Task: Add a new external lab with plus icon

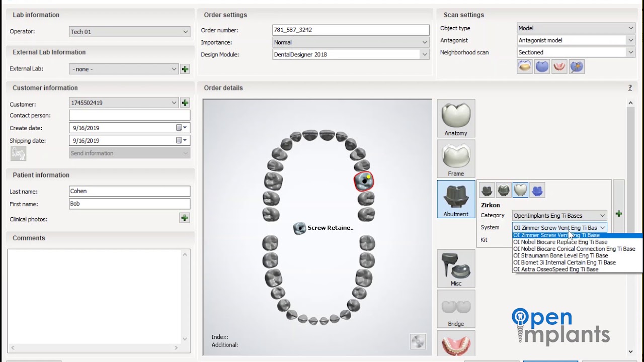Action: click(x=185, y=69)
